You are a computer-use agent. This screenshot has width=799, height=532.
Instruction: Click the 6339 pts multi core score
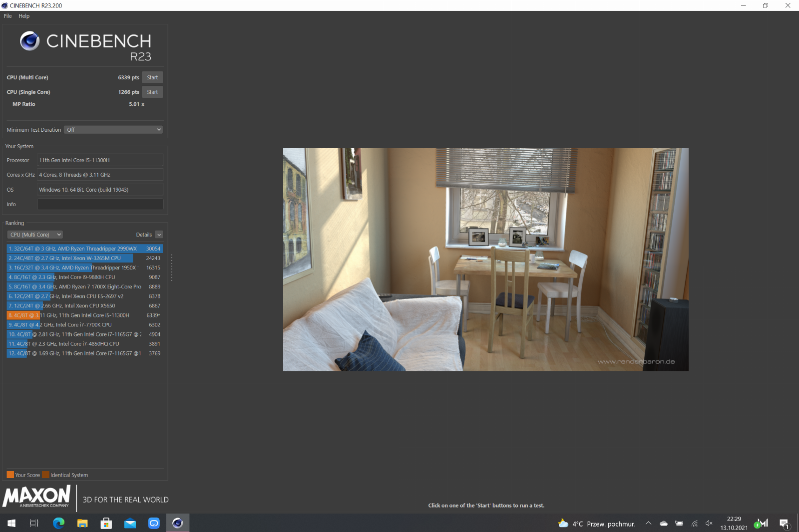click(x=128, y=77)
